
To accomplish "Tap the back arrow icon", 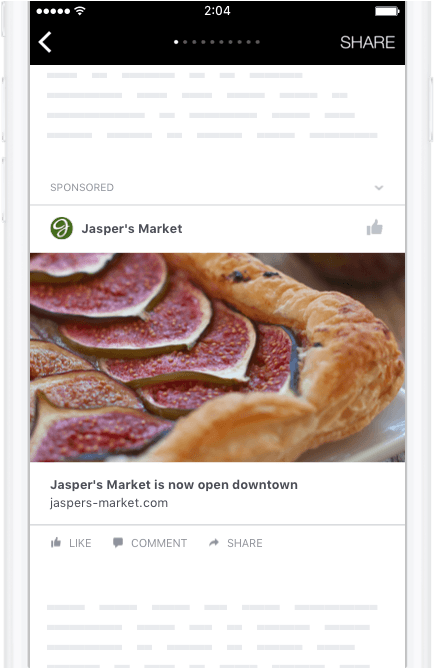I will click(x=45, y=42).
